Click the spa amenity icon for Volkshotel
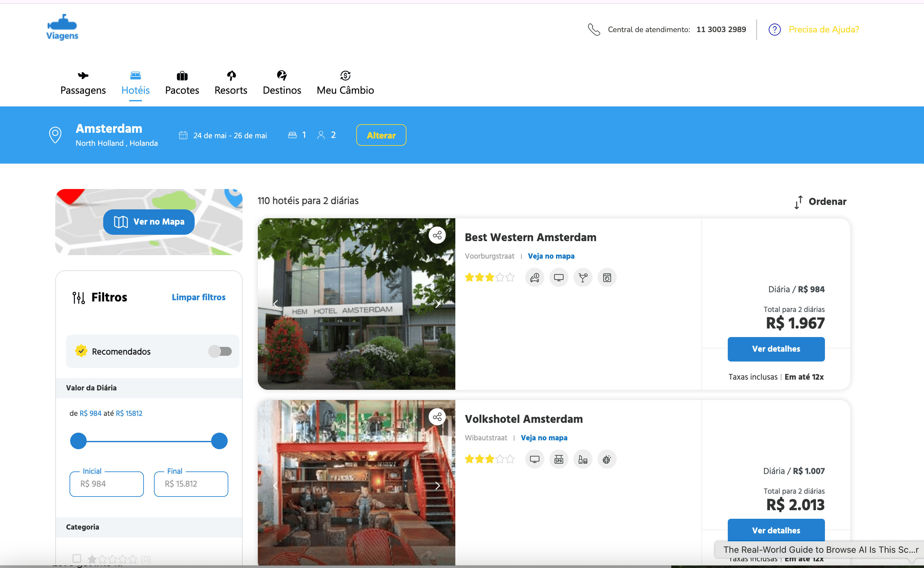This screenshot has width=924, height=568. click(x=559, y=459)
